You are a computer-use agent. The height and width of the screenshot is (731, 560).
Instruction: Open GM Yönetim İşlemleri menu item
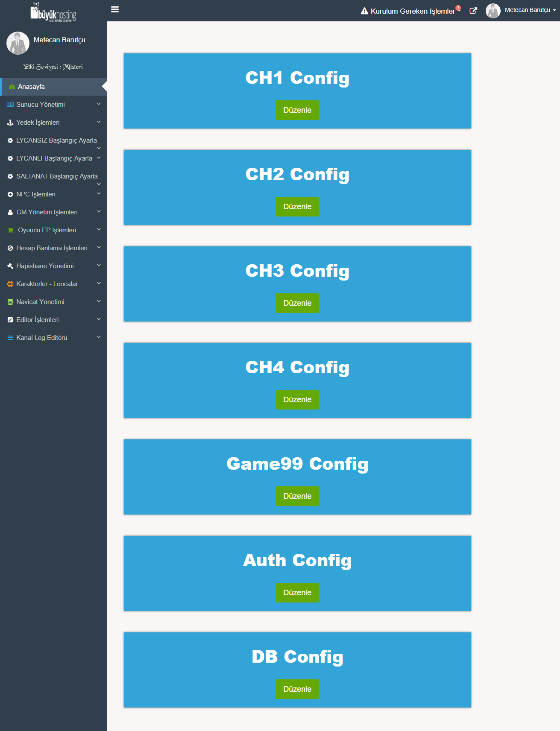tap(47, 212)
